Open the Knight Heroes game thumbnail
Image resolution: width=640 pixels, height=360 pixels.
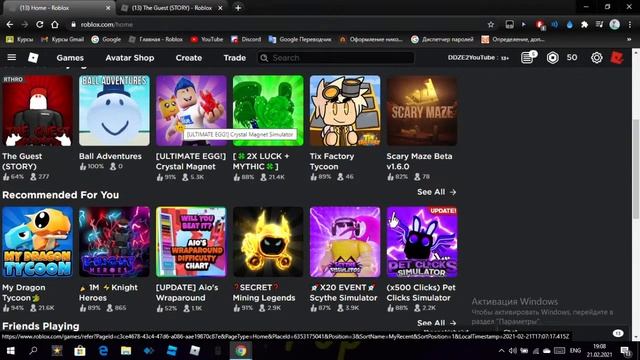[114, 242]
